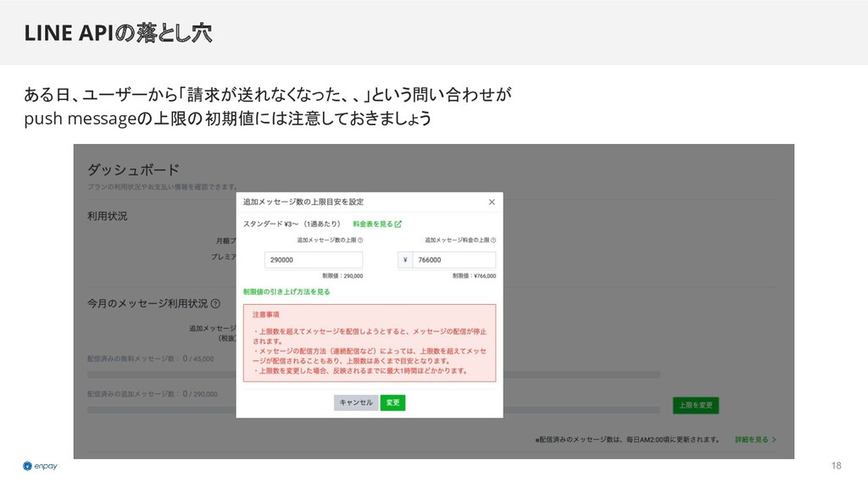Click the キャンセル button
The image size is (868, 488).
pyautogui.click(x=356, y=402)
